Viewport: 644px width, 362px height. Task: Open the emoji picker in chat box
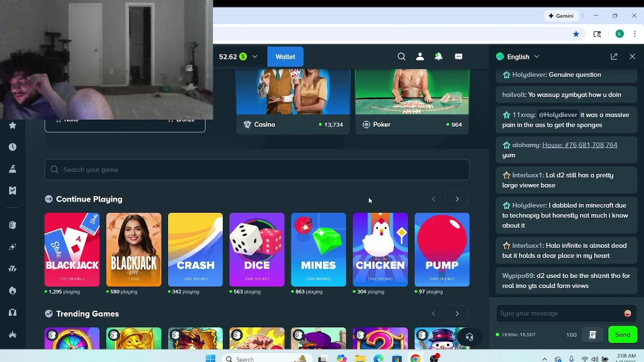(x=627, y=313)
